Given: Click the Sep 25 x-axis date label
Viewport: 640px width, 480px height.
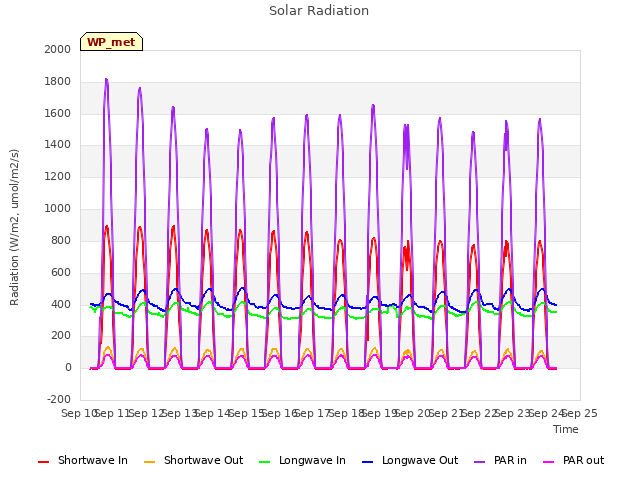Looking at the screenshot, I should coord(582,413).
